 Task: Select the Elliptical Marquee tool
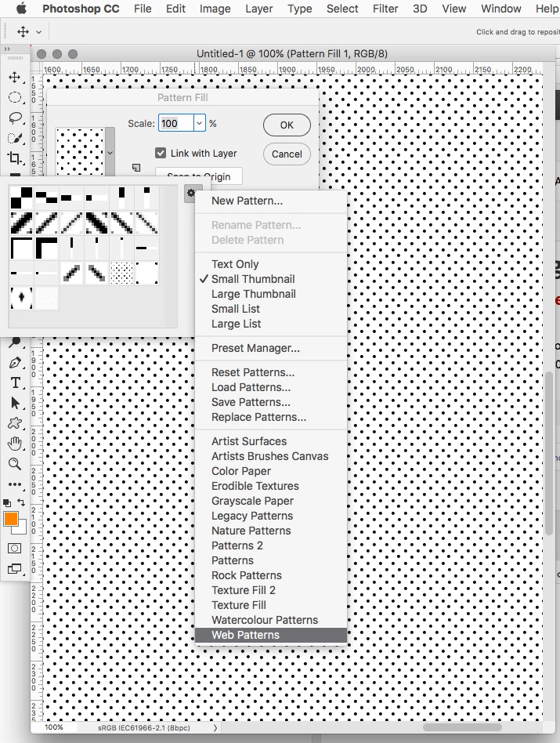click(x=15, y=98)
